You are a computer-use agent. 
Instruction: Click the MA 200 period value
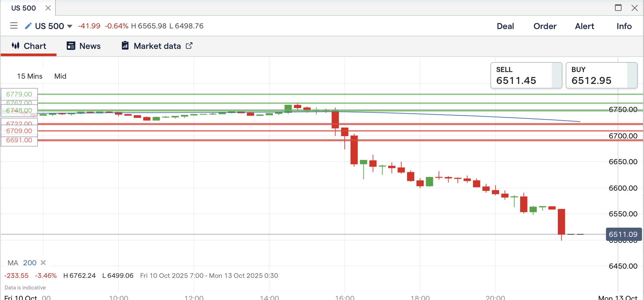(x=30, y=263)
